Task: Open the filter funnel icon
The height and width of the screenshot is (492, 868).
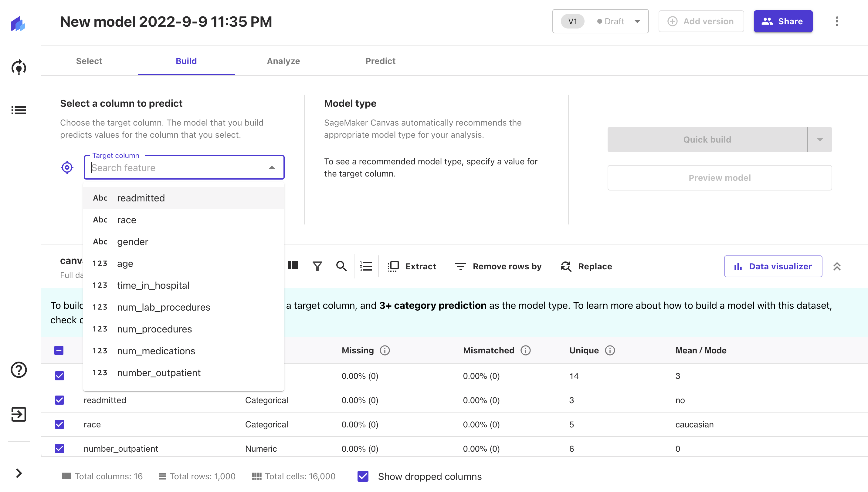Action: click(317, 266)
